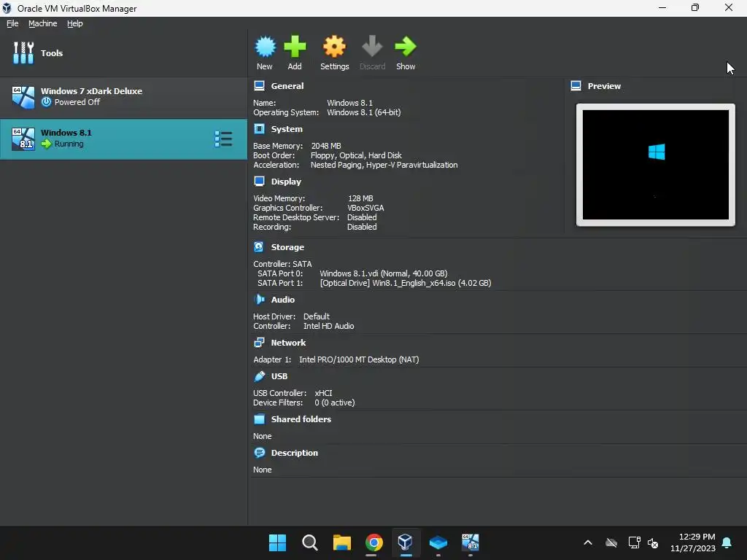This screenshot has height=560, width=747.
Task: Click the Intel PRO/1000 MT Desktop (NAT) adapter text
Action: click(x=359, y=359)
